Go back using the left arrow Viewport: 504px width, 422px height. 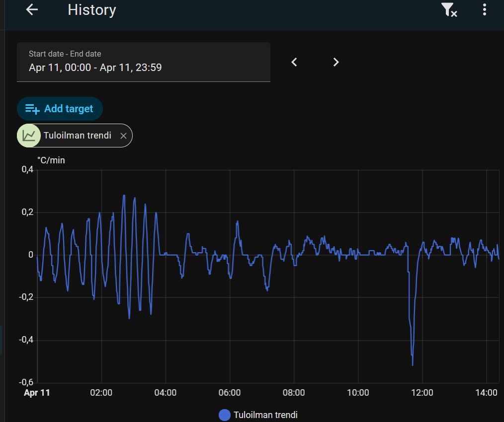coord(32,10)
